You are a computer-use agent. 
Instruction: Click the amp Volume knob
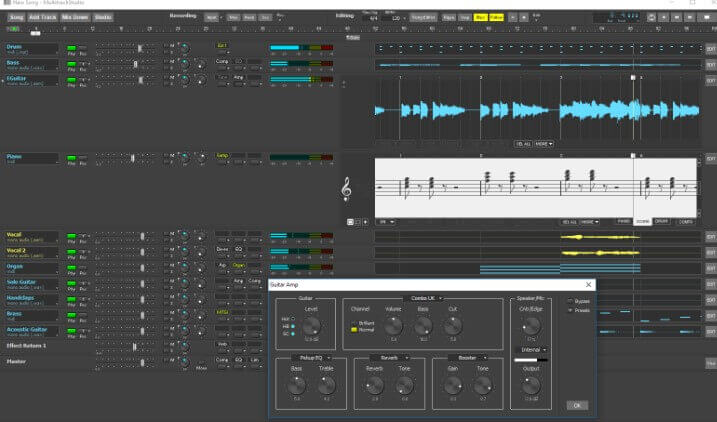(x=393, y=326)
